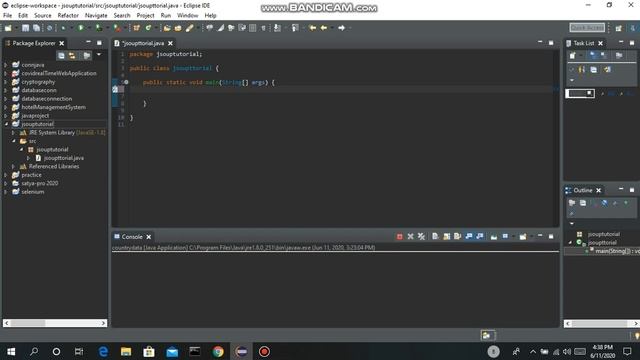Viewport: 640px width, 360px height.
Task: Toggle Link with Editor in Package Explorer
Action: click(72, 56)
